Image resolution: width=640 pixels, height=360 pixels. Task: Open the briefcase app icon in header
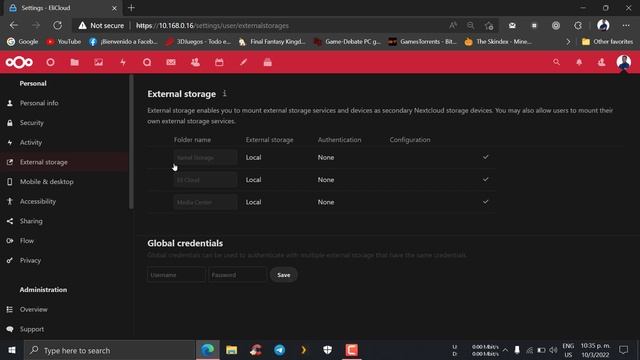point(267,62)
